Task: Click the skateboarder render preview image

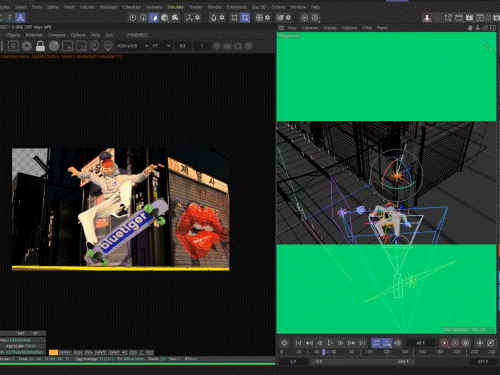Action: [x=121, y=209]
